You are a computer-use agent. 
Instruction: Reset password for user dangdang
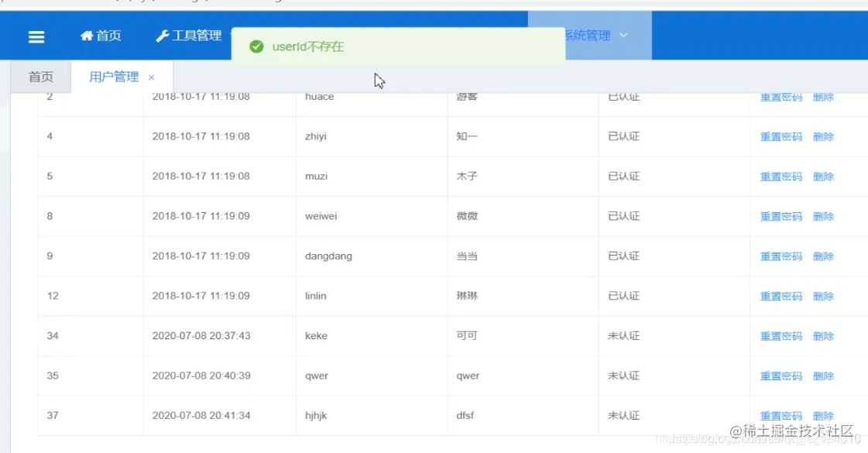pyautogui.click(x=781, y=256)
